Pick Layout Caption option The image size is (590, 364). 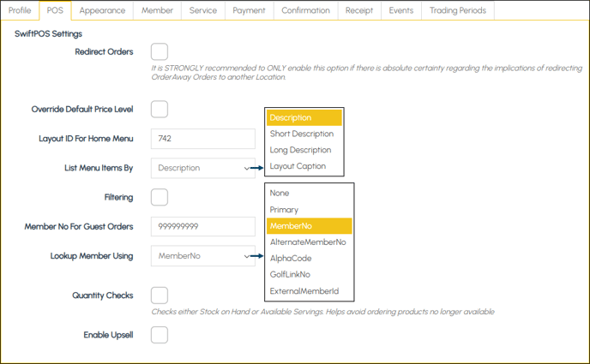click(298, 166)
